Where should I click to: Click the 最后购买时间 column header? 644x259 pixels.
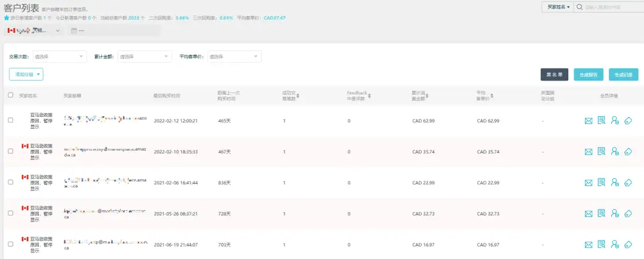point(167,96)
